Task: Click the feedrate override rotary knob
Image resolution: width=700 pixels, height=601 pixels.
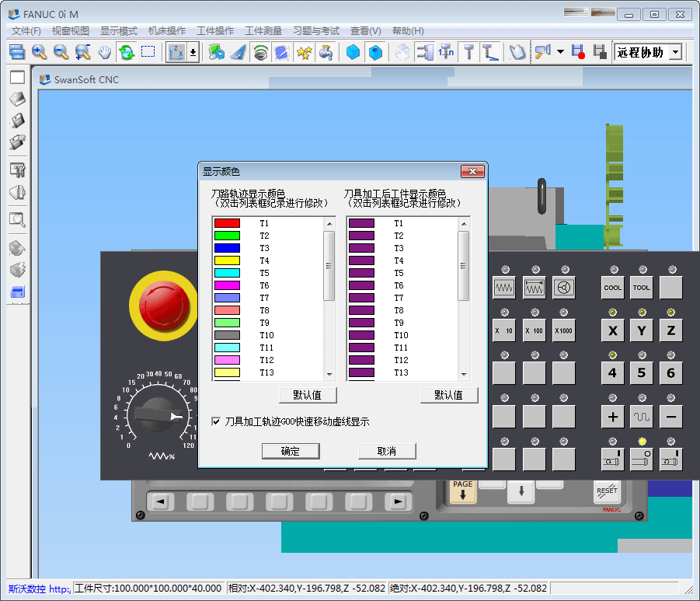Action: tap(158, 415)
